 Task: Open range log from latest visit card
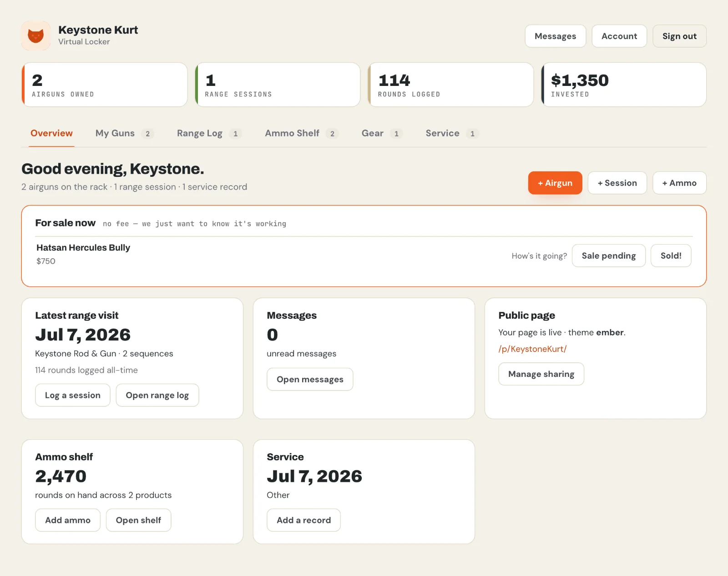(157, 395)
